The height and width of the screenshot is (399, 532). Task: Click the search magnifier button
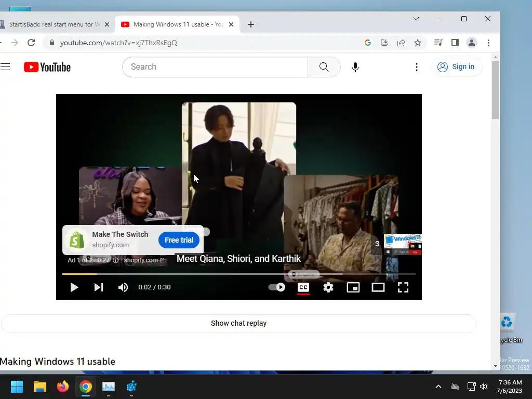click(324, 67)
